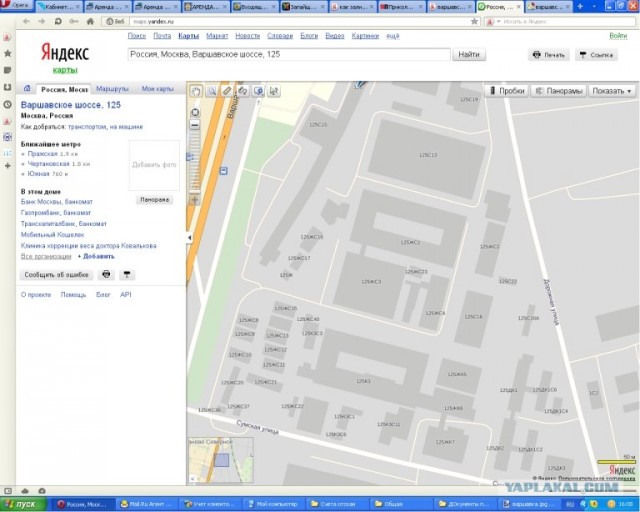
Task: Open the Словари service link
Action: [x=280, y=36]
